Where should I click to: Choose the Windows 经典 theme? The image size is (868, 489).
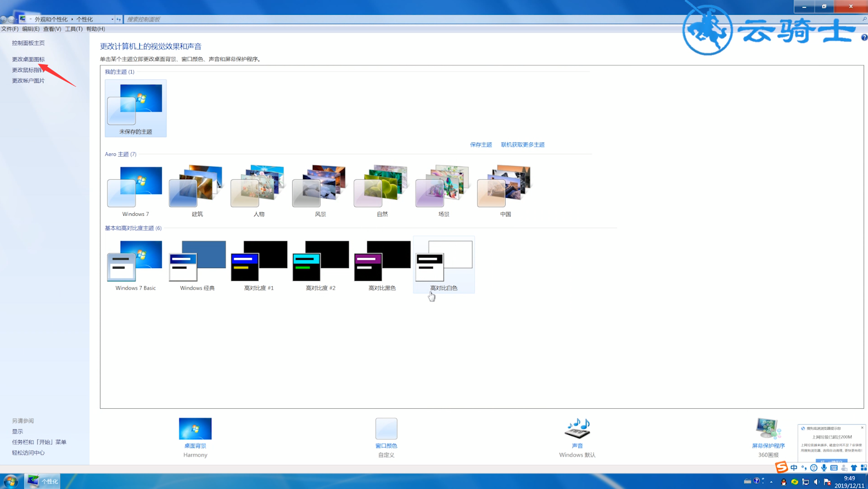pos(197,265)
